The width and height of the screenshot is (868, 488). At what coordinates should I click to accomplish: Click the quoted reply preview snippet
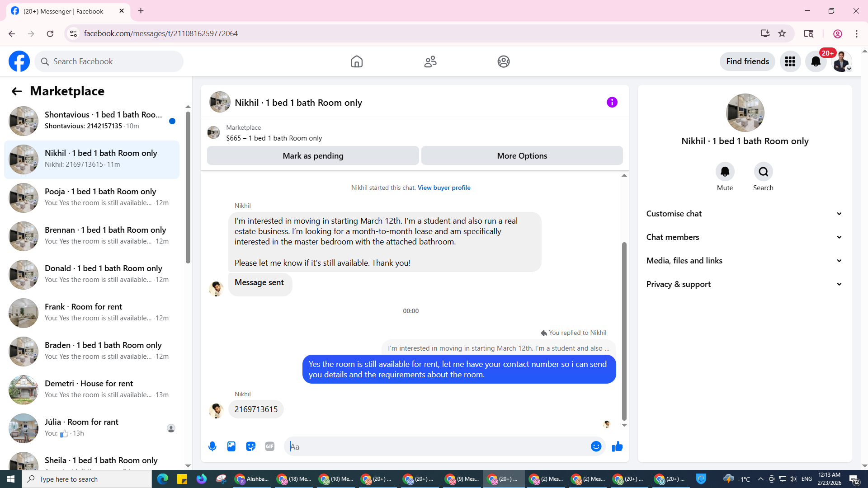[499, 348]
